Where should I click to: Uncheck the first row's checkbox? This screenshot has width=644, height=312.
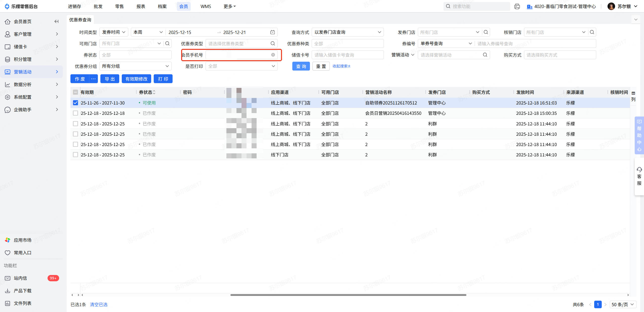click(x=75, y=103)
